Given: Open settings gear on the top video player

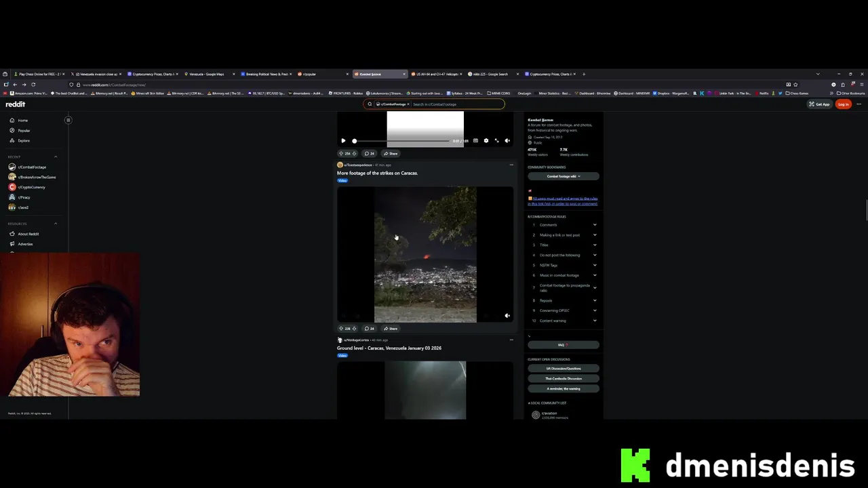Looking at the screenshot, I should [486, 141].
